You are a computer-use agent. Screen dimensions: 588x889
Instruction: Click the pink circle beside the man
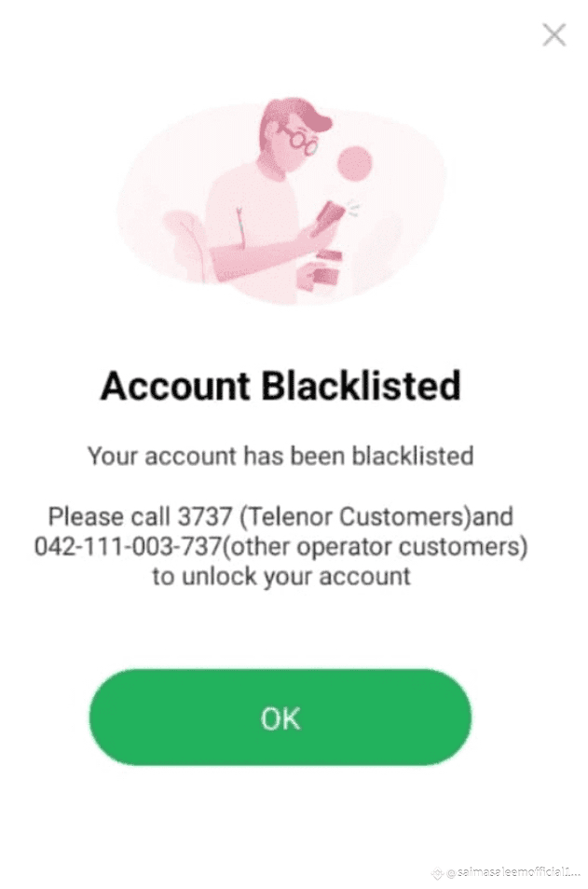(355, 163)
